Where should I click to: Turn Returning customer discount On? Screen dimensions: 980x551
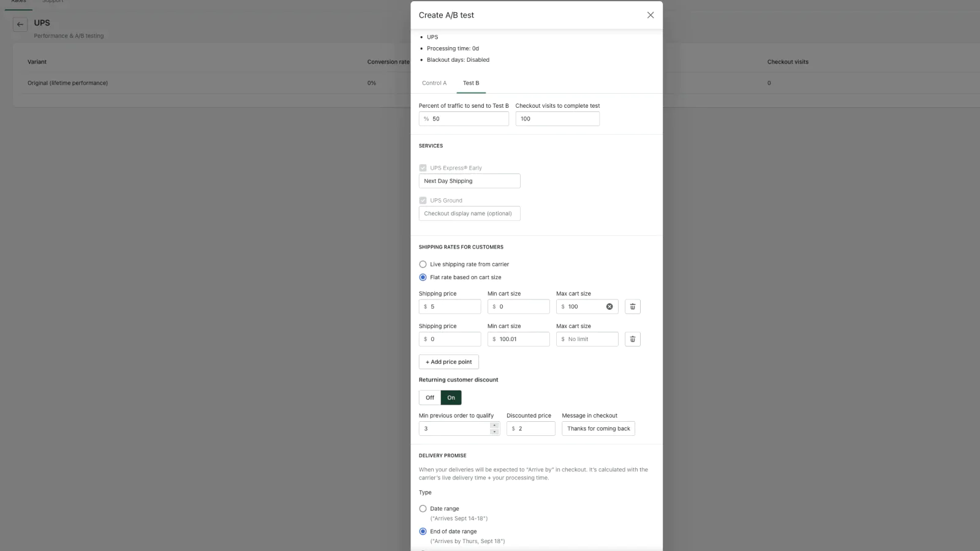[x=451, y=398]
